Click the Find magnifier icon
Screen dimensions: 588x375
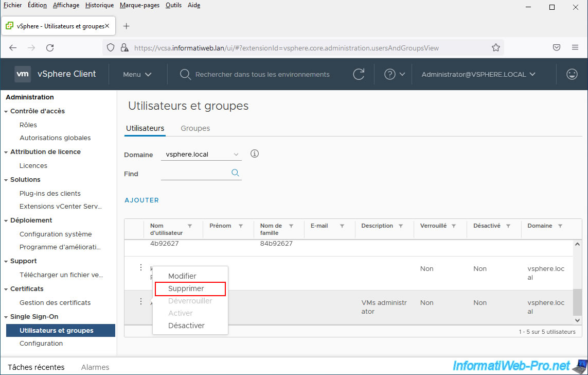click(x=235, y=173)
